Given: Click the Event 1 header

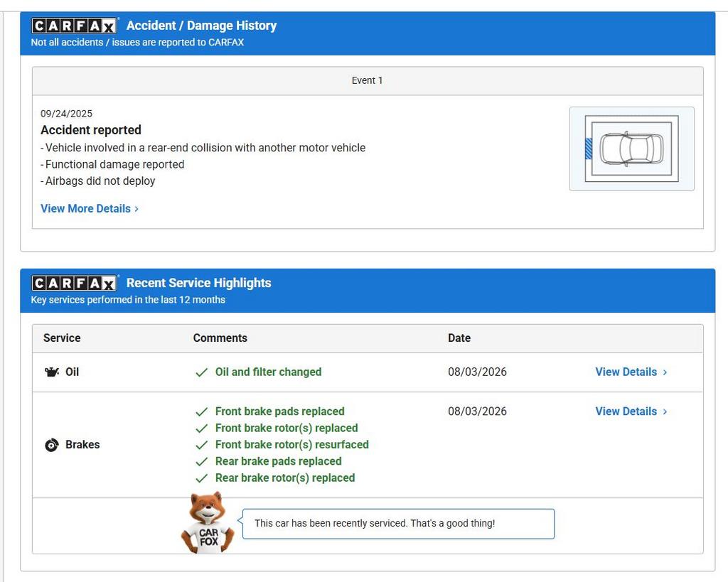Looking at the screenshot, I should point(368,81).
